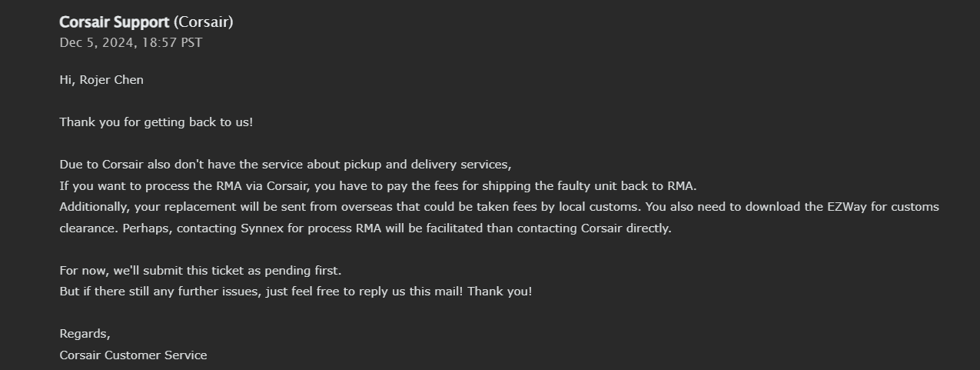Click the (Corsair) organization label

coord(204,22)
